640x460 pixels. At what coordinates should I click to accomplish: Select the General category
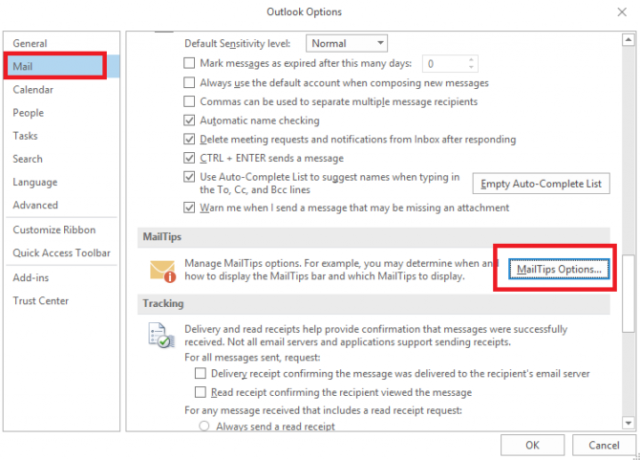[x=62, y=43]
